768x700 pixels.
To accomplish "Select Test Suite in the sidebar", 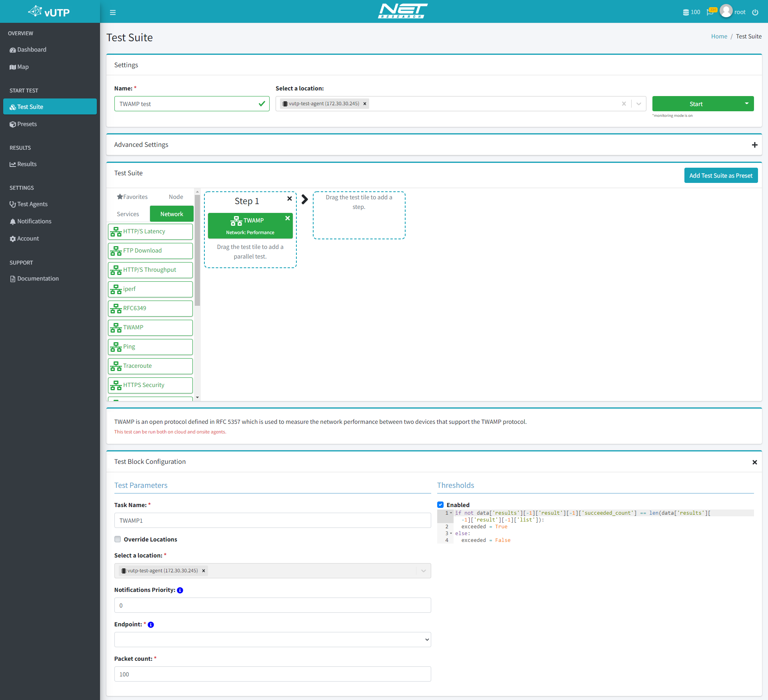I will (50, 107).
